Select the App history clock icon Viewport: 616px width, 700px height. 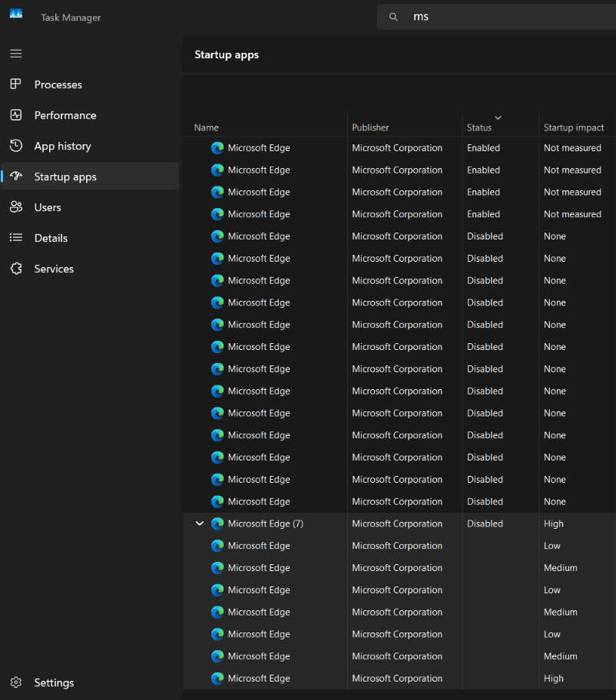pyautogui.click(x=16, y=146)
